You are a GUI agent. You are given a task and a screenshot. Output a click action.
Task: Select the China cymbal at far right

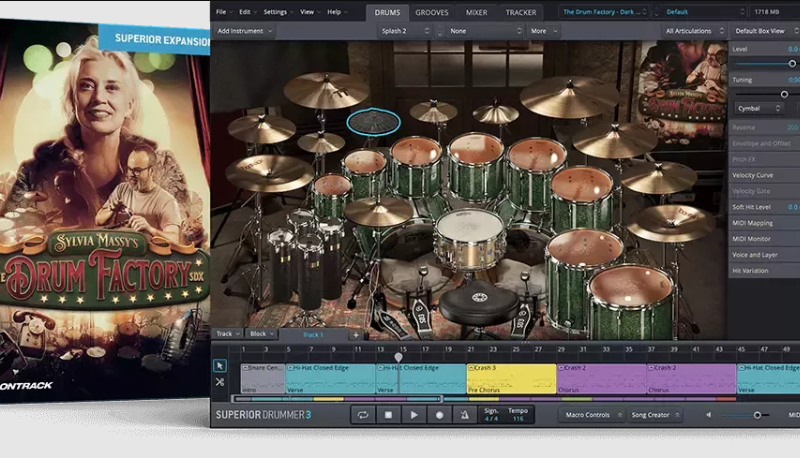(x=671, y=222)
